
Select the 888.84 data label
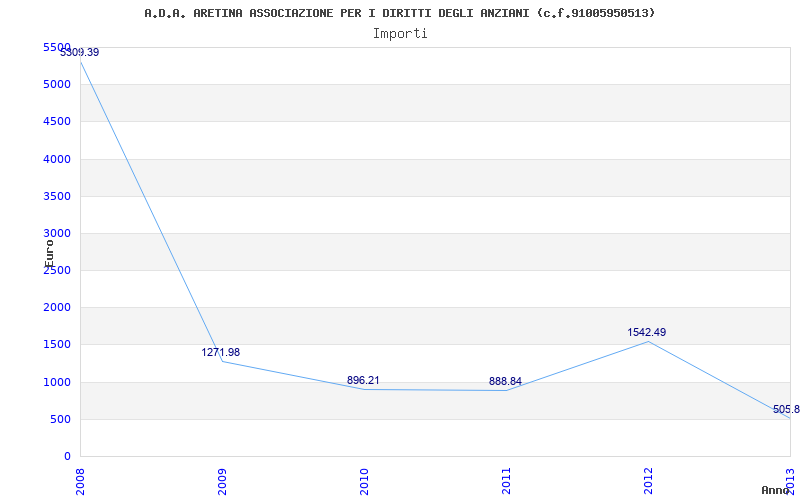tap(505, 381)
